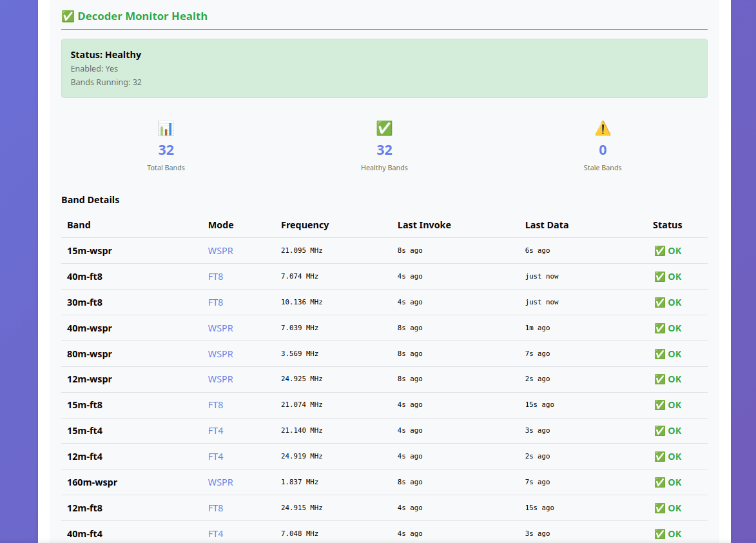756x543 pixels.
Task: Select the Status: Healthy summary box
Action: [384, 68]
